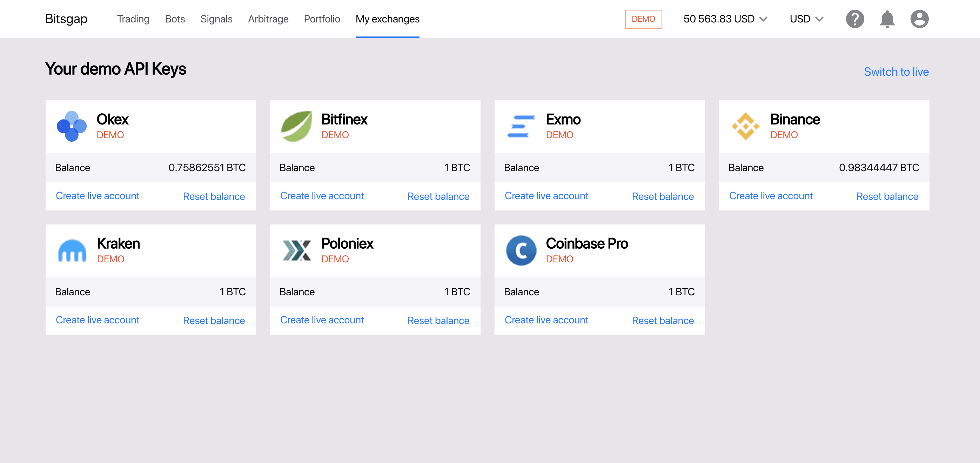Go to the Arbitrage page

pos(268,19)
